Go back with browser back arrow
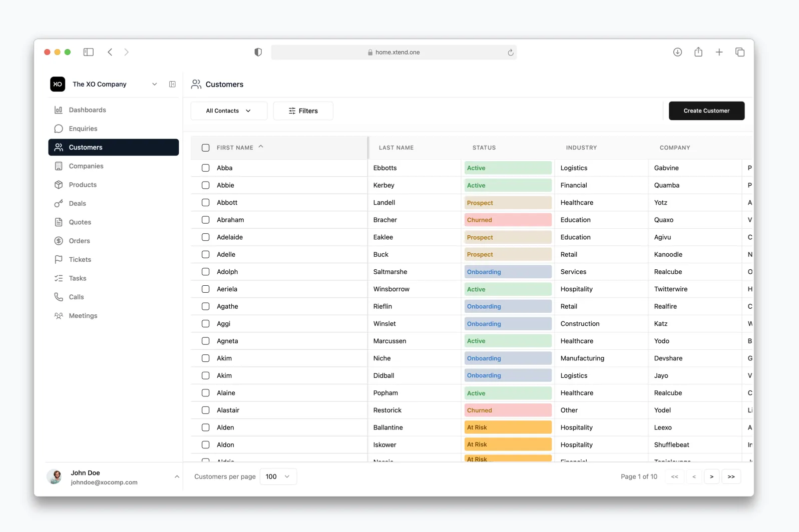 110,52
